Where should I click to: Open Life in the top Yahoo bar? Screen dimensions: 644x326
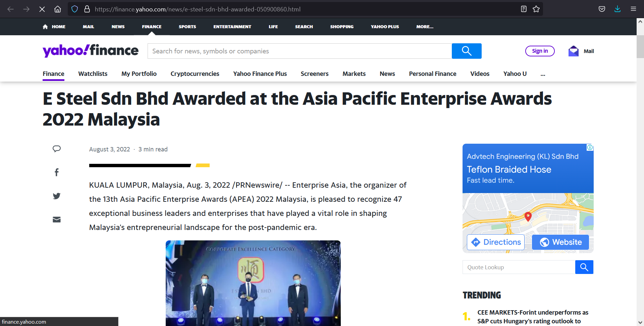click(x=273, y=27)
